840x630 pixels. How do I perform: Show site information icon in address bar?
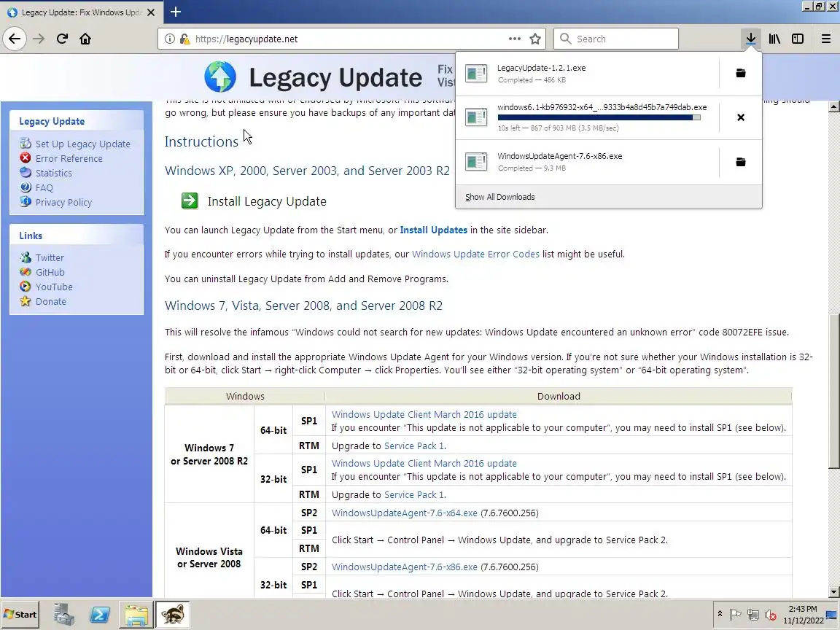click(x=169, y=39)
